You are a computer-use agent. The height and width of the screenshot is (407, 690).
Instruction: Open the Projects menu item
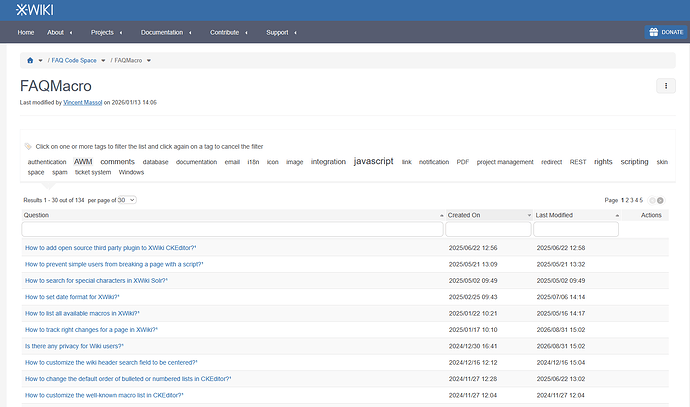click(102, 32)
